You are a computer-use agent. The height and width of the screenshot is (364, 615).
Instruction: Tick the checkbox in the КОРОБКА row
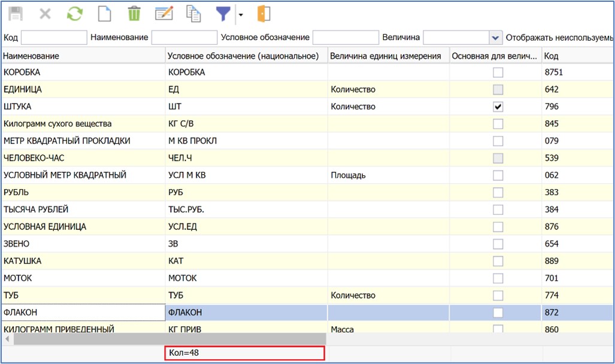pyautogui.click(x=498, y=72)
